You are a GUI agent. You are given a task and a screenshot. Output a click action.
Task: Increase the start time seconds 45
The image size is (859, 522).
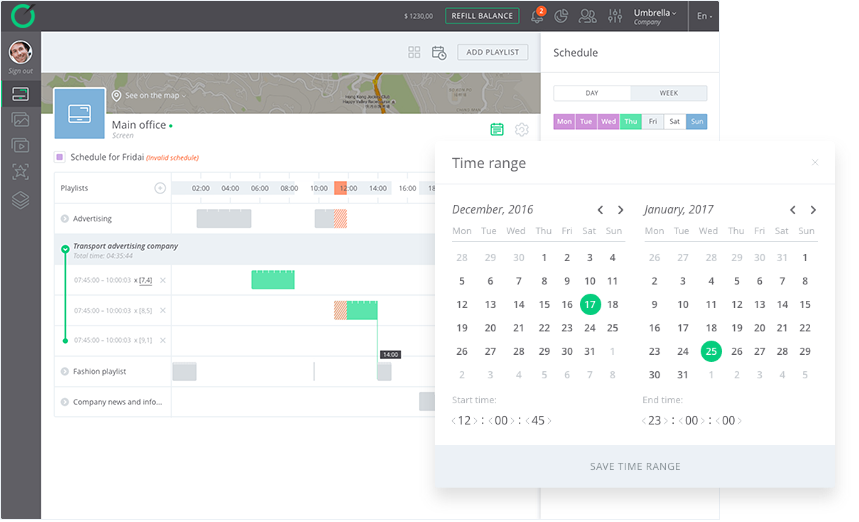coord(549,421)
